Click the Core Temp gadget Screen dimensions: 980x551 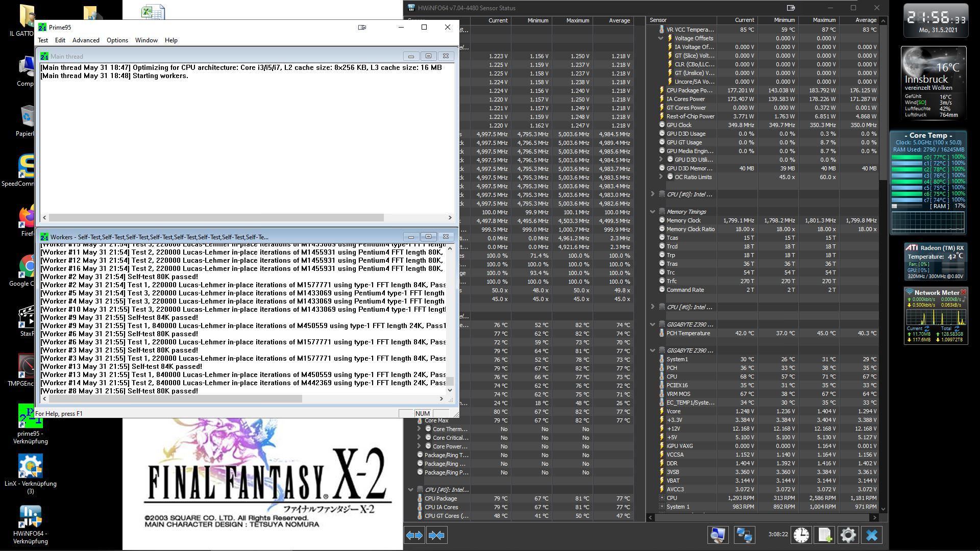click(x=928, y=182)
